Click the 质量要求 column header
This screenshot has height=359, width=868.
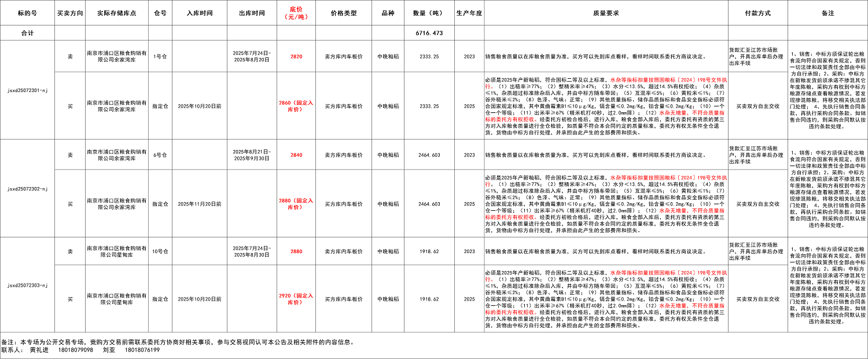tap(606, 12)
